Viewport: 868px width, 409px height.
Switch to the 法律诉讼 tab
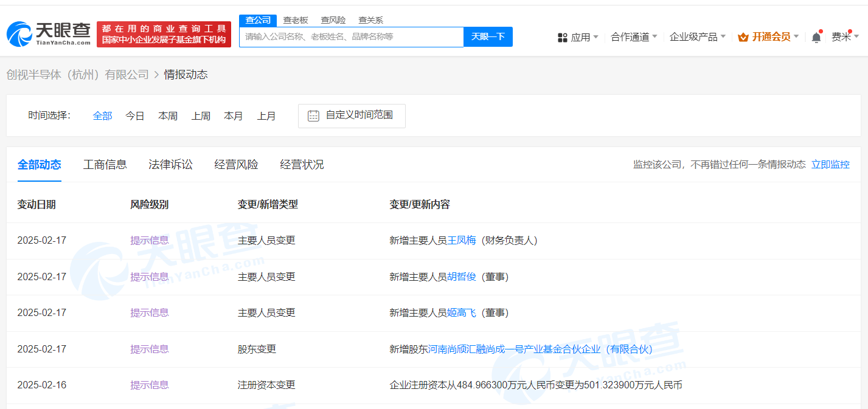coord(170,164)
